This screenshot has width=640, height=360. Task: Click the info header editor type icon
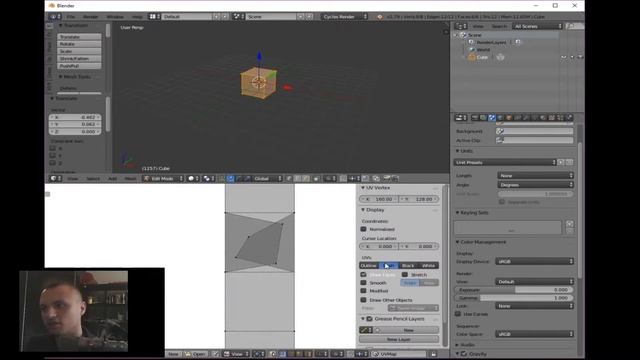pos(55,17)
